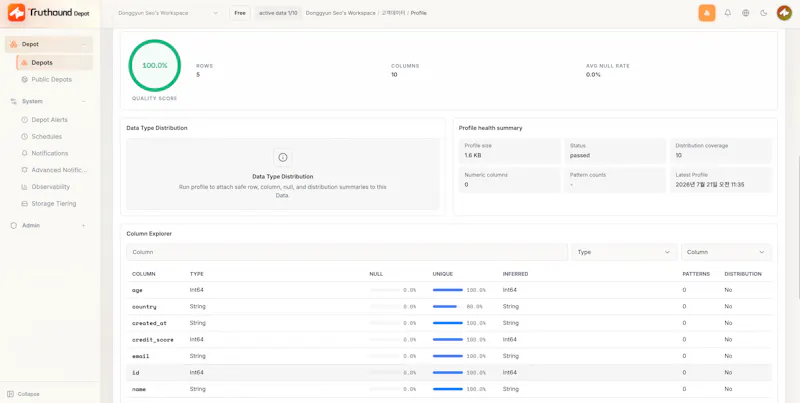Viewport: 800px width, 403px height.
Task: Click the INFERRED column header
Action: tap(515, 274)
